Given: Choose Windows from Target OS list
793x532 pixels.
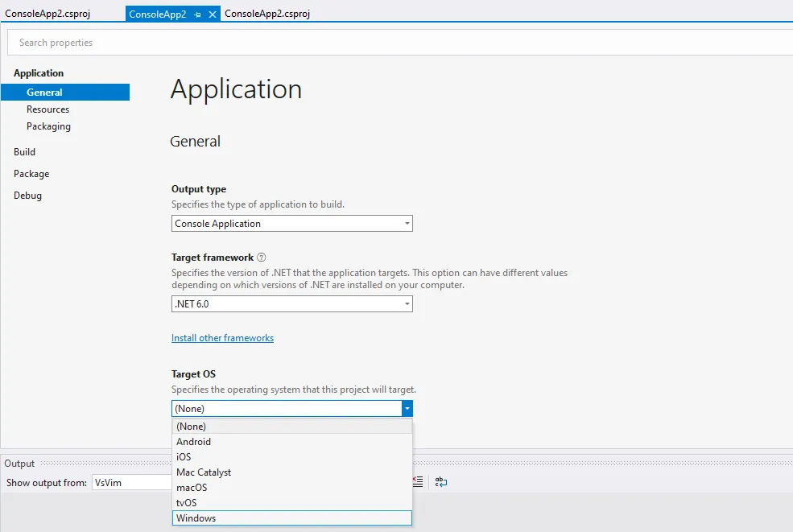Looking at the screenshot, I should 196,518.
